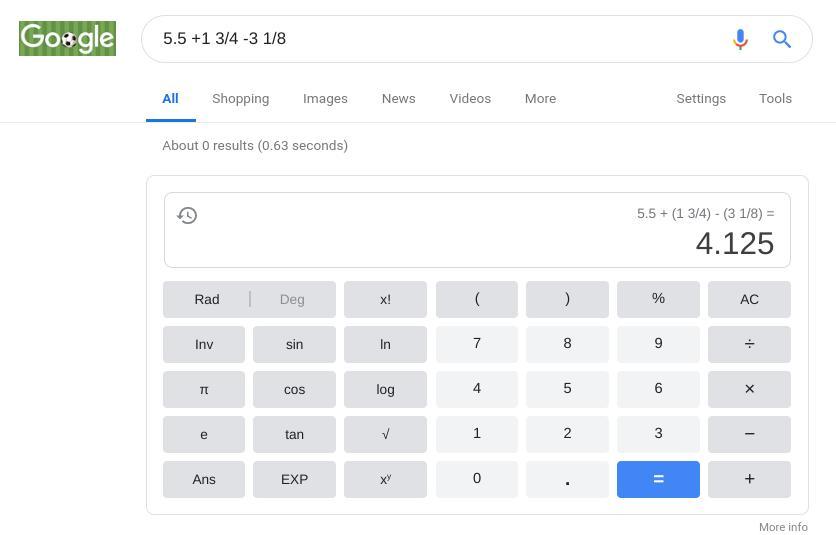Switch calculator to Rad mode

(x=207, y=299)
